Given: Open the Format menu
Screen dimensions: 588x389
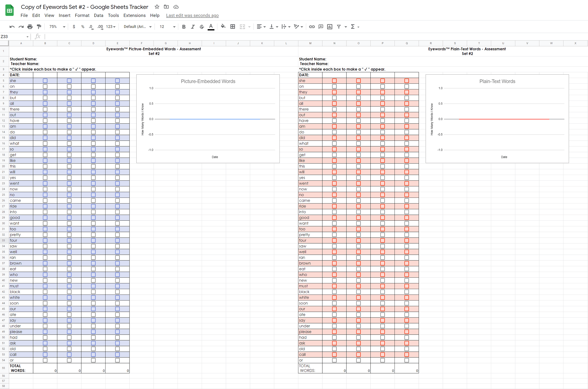Looking at the screenshot, I should coord(82,15).
